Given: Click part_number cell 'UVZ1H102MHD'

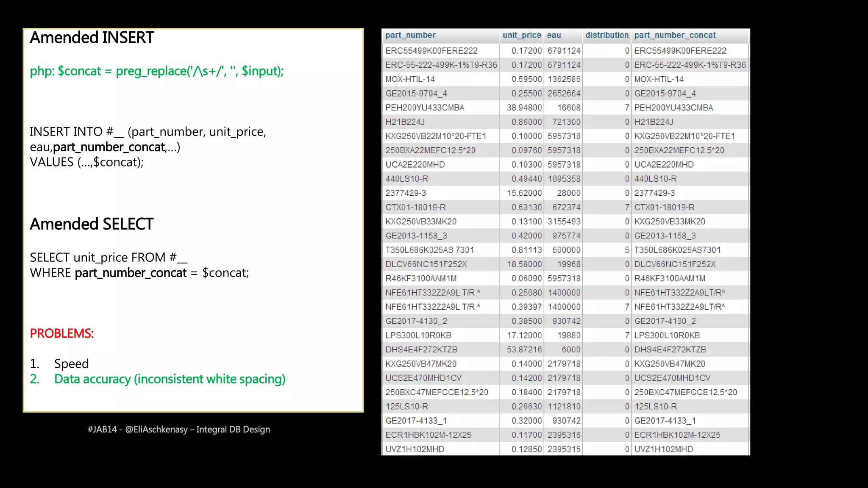Looking at the screenshot, I should pyautogui.click(x=415, y=449).
